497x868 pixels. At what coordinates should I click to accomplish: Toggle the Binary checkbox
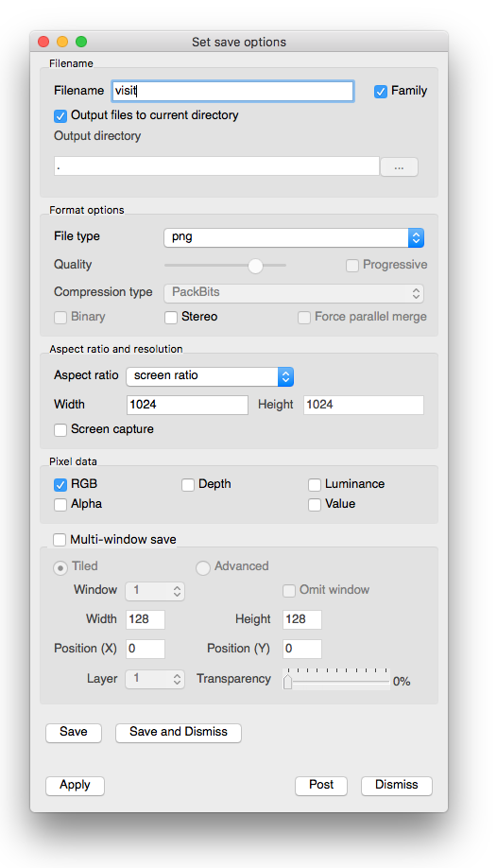(60, 318)
